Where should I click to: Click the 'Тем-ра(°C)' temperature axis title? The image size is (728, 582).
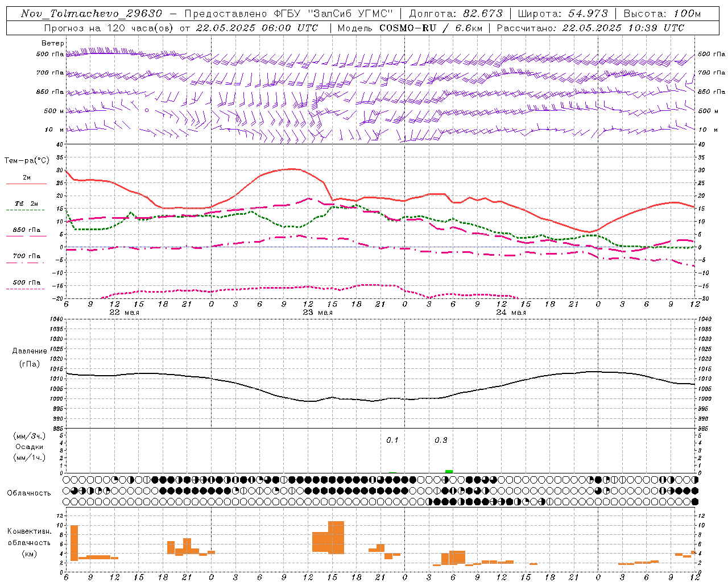(27, 161)
